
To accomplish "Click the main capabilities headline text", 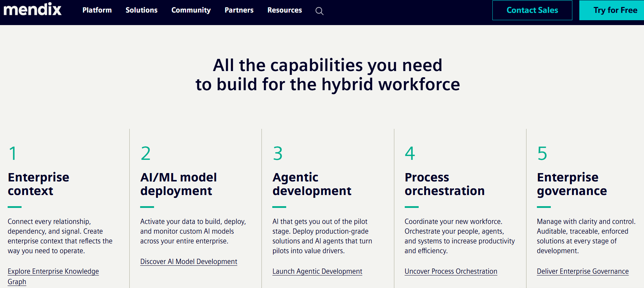I will (x=328, y=75).
